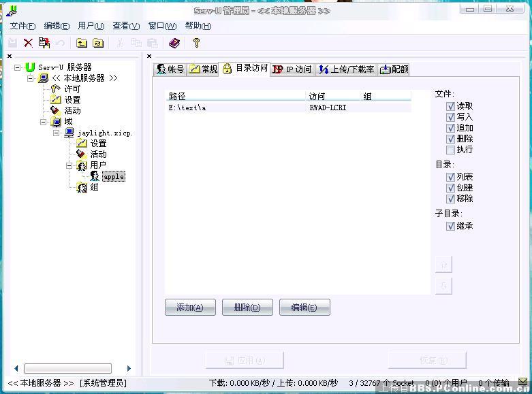Select the 许可 license key item
The height and width of the screenshot is (394, 532).
72,89
